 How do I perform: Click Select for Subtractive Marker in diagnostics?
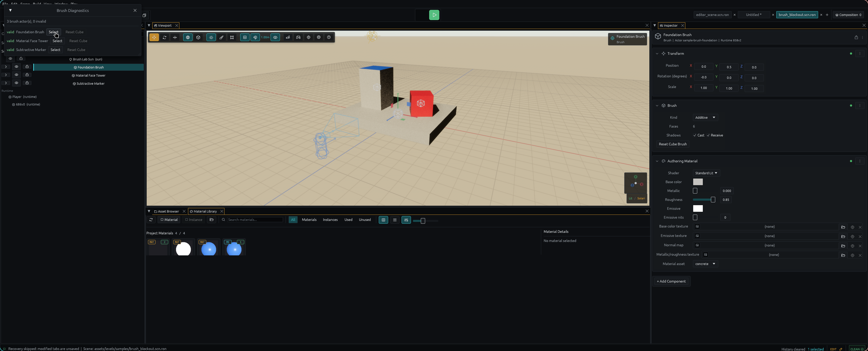coord(55,49)
